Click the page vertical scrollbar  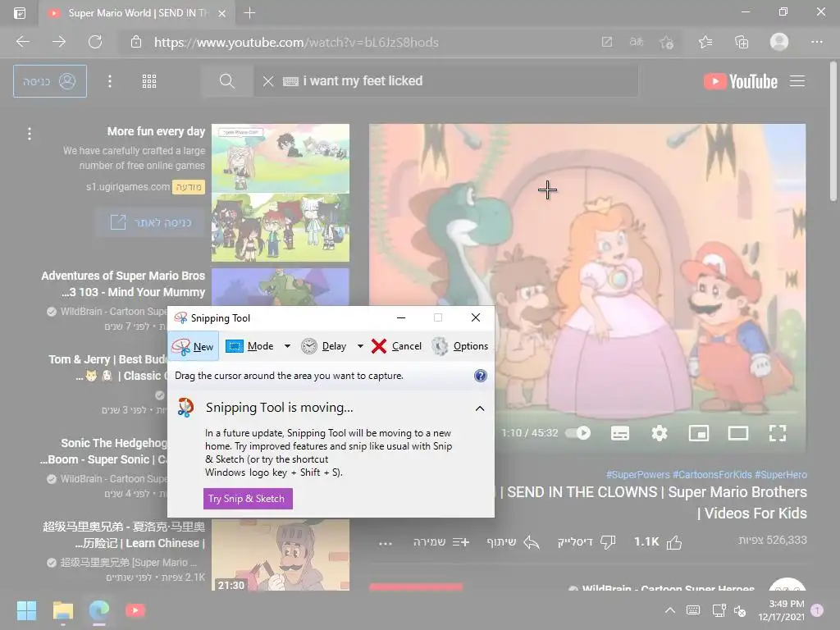tap(833, 132)
